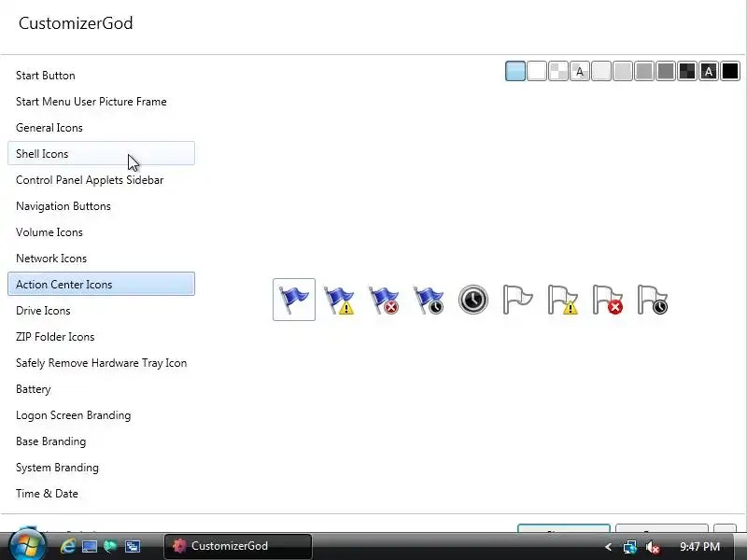Select blue flag with yellow warning icon
The width and height of the screenshot is (747, 560).
click(339, 300)
